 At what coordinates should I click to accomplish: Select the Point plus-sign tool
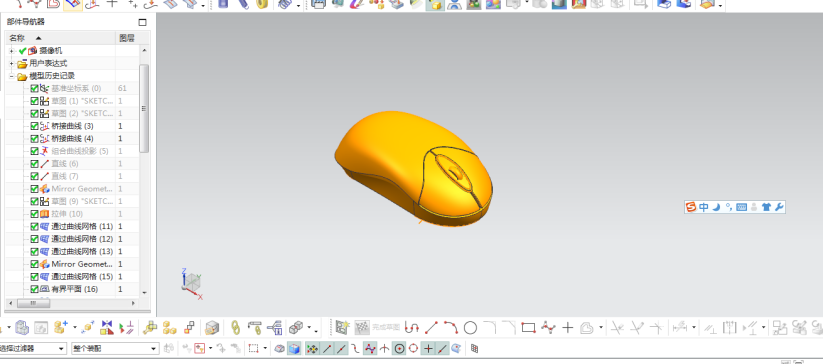click(567, 328)
